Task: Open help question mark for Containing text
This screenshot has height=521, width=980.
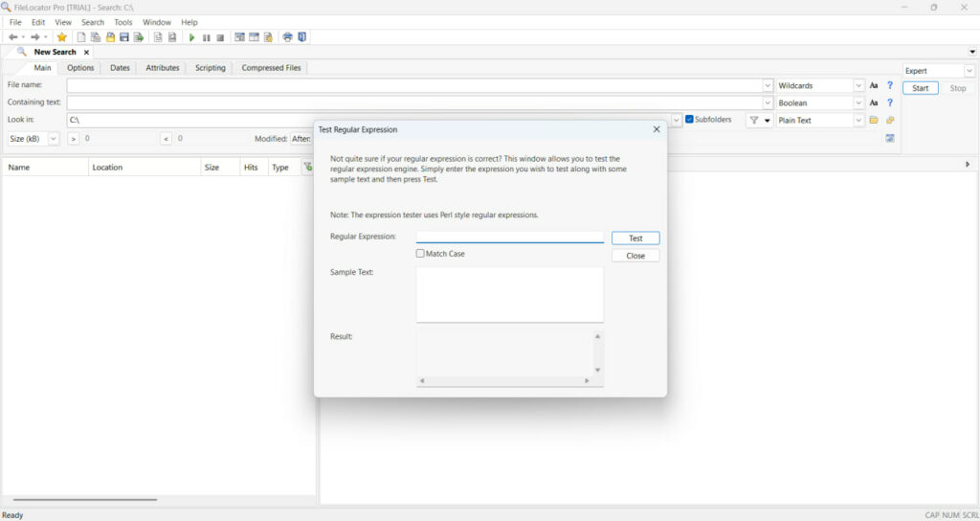Action: pos(890,103)
